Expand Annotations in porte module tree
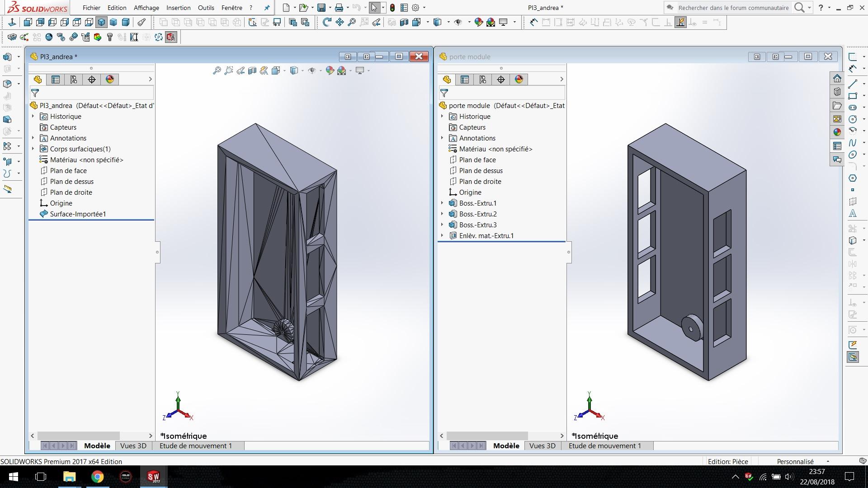868x488 pixels. pyautogui.click(x=442, y=138)
